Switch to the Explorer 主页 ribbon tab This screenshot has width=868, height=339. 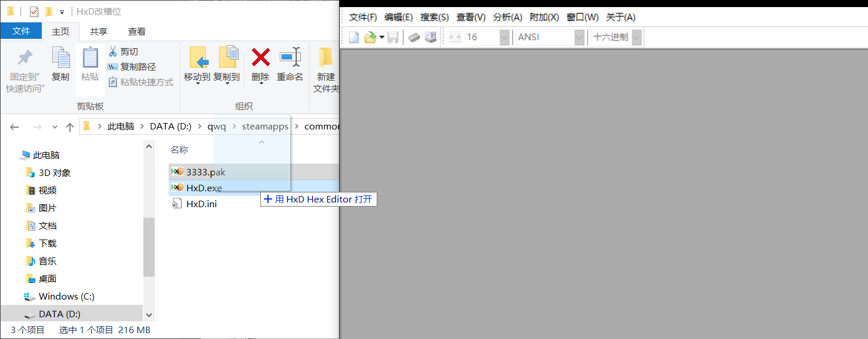tap(61, 31)
